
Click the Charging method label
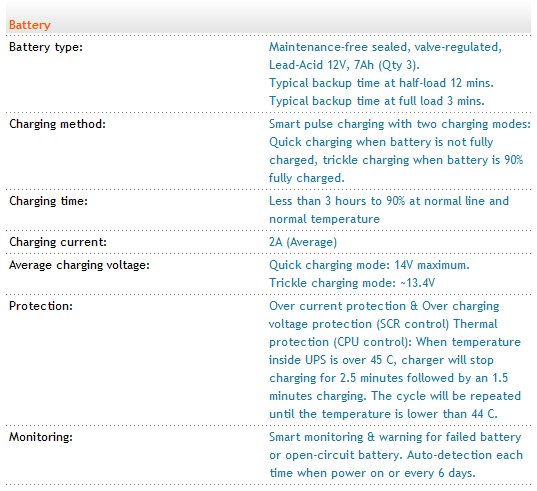point(58,124)
